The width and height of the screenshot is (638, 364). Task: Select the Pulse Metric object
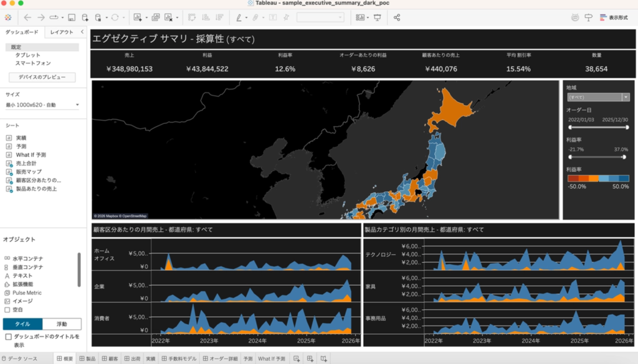pyautogui.click(x=27, y=292)
